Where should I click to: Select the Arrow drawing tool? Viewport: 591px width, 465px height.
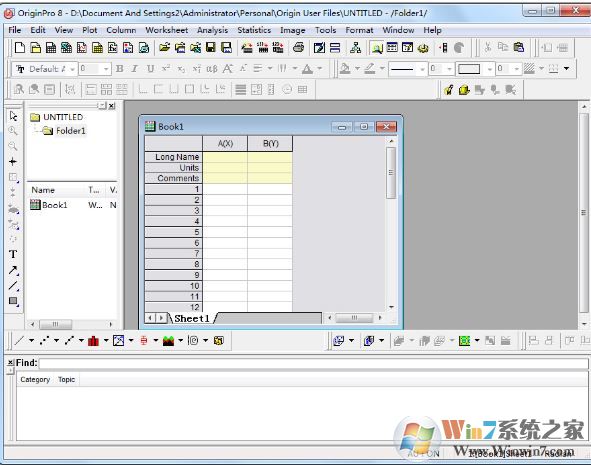point(13,270)
